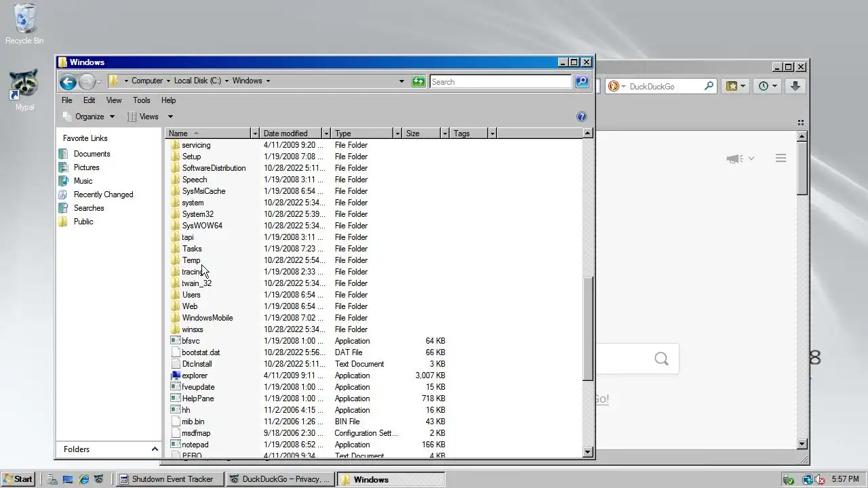Open the File menu
868x488 pixels.
coord(66,100)
